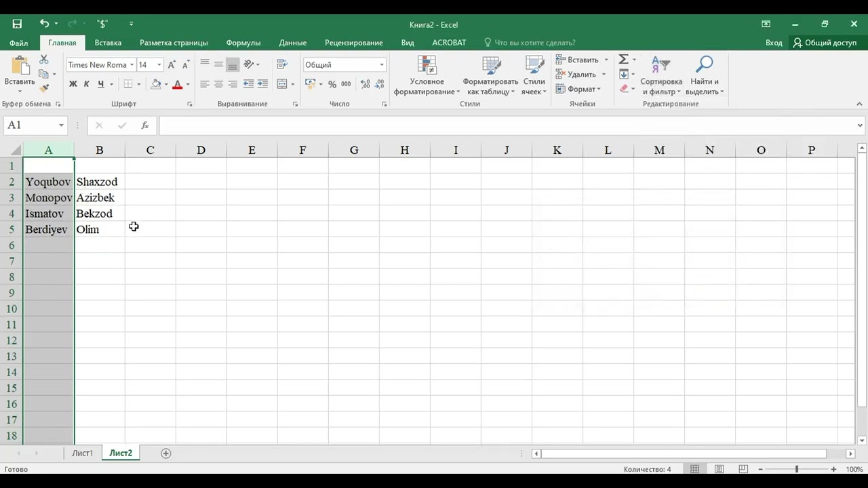Click the Undo arrow icon

pos(44,24)
